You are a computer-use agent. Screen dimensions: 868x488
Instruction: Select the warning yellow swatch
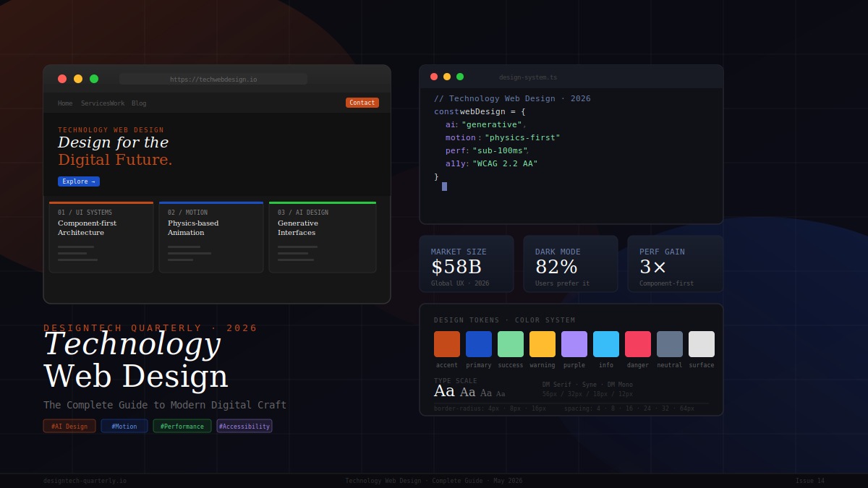coord(542,344)
